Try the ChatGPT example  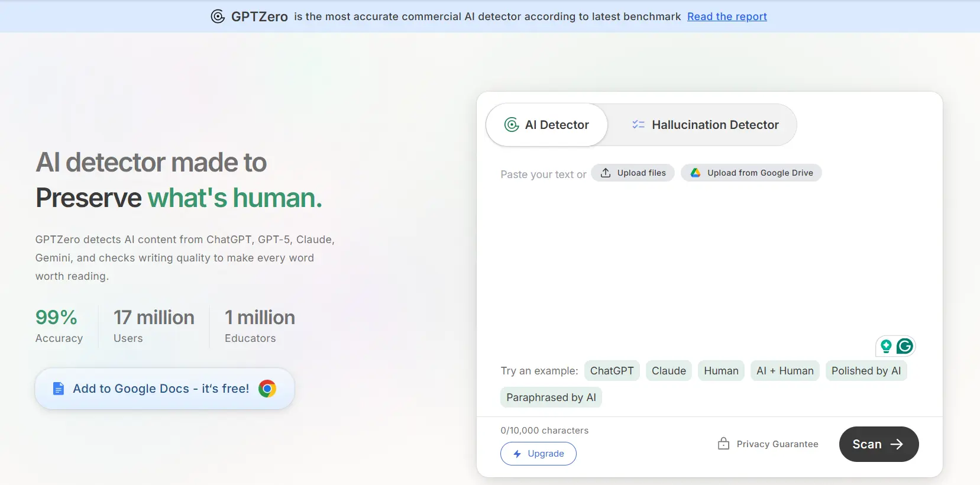pos(612,371)
